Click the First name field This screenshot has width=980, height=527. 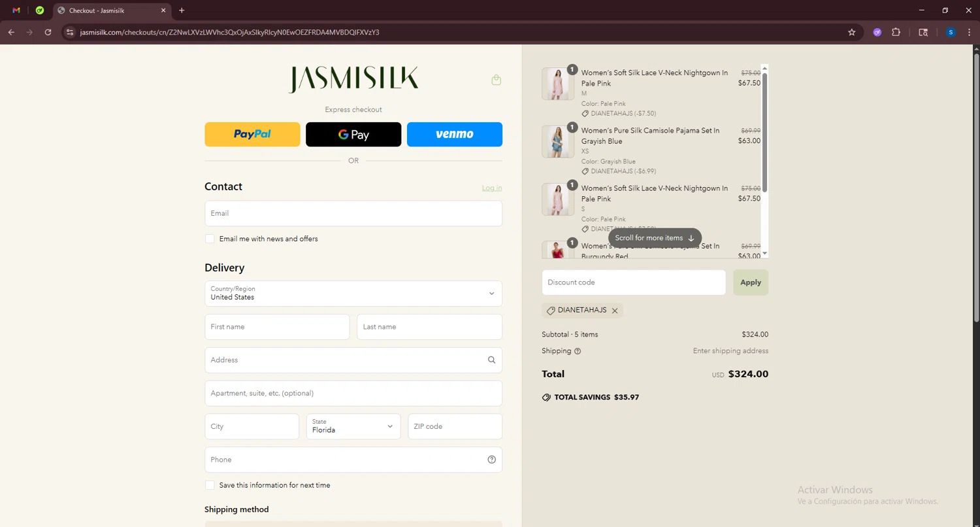click(277, 327)
